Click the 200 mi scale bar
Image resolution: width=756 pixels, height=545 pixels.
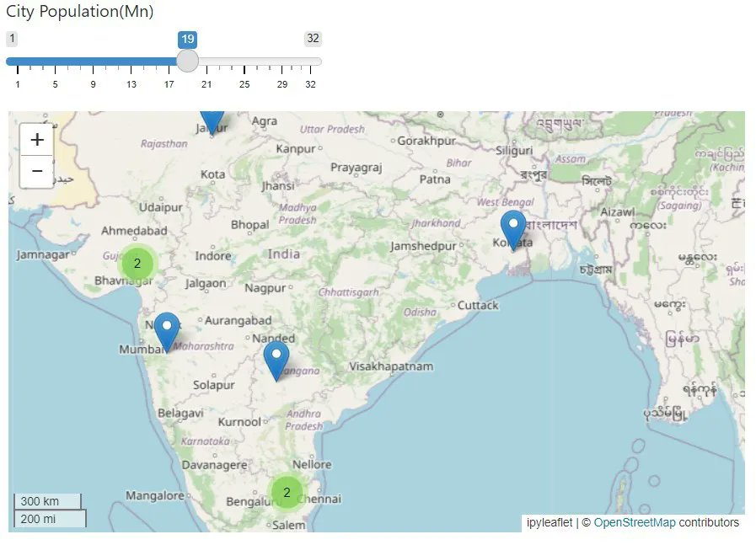coord(50,519)
